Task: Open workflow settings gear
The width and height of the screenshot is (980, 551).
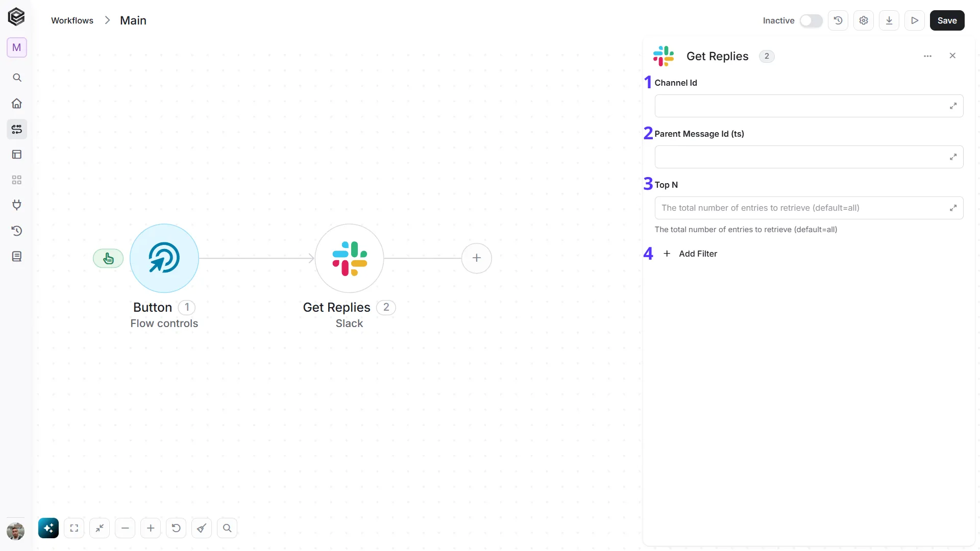Action: click(864, 20)
